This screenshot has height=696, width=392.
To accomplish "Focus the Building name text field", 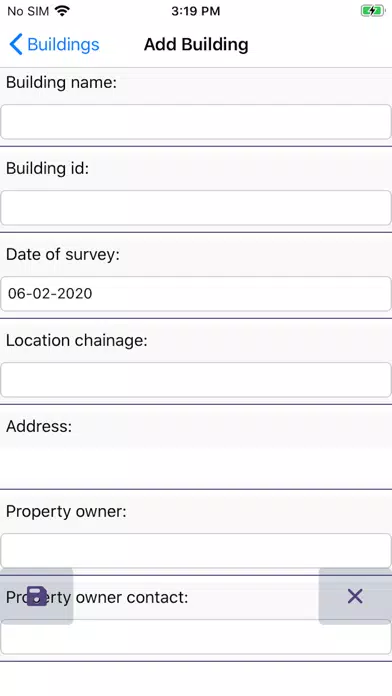I will point(196,122).
